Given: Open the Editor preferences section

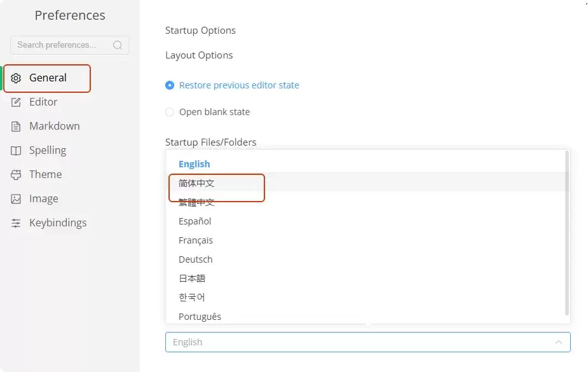Looking at the screenshot, I should click(x=43, y=102).
